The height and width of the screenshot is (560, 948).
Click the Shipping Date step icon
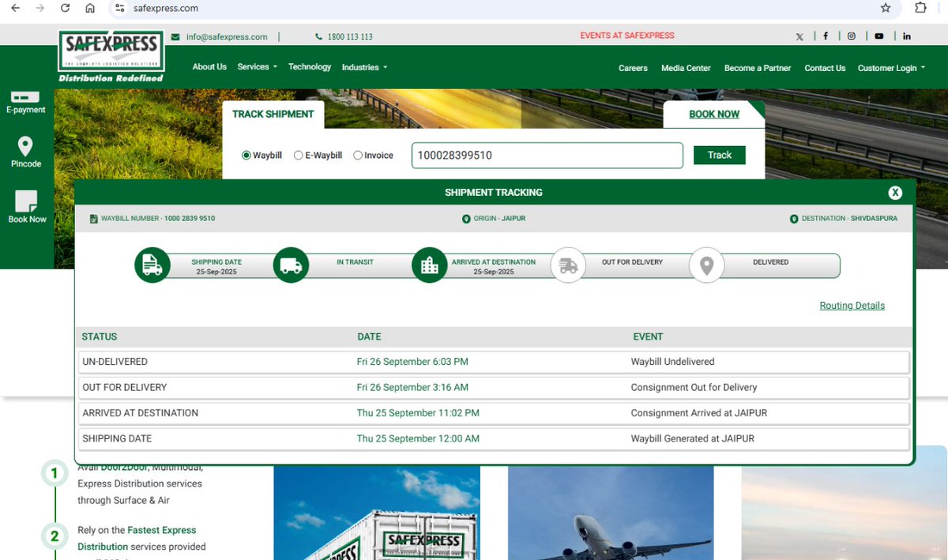click(x=152, y=265)
